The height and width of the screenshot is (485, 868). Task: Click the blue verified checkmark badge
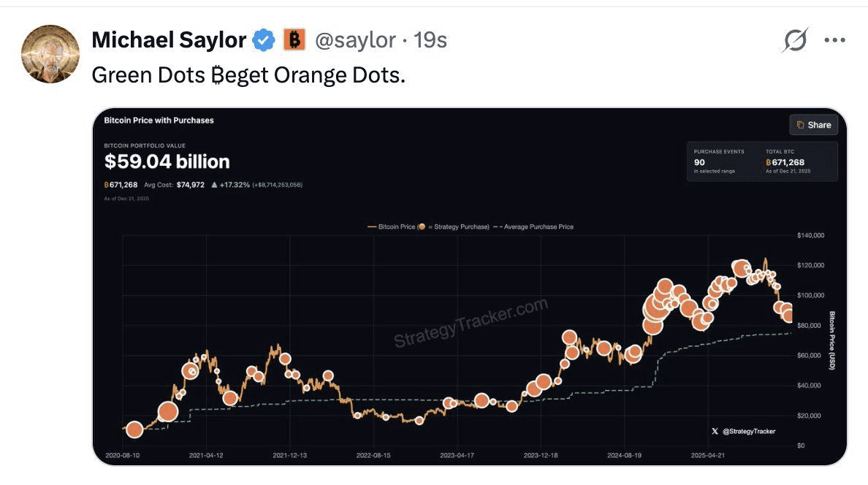click(x=263, y=40)
